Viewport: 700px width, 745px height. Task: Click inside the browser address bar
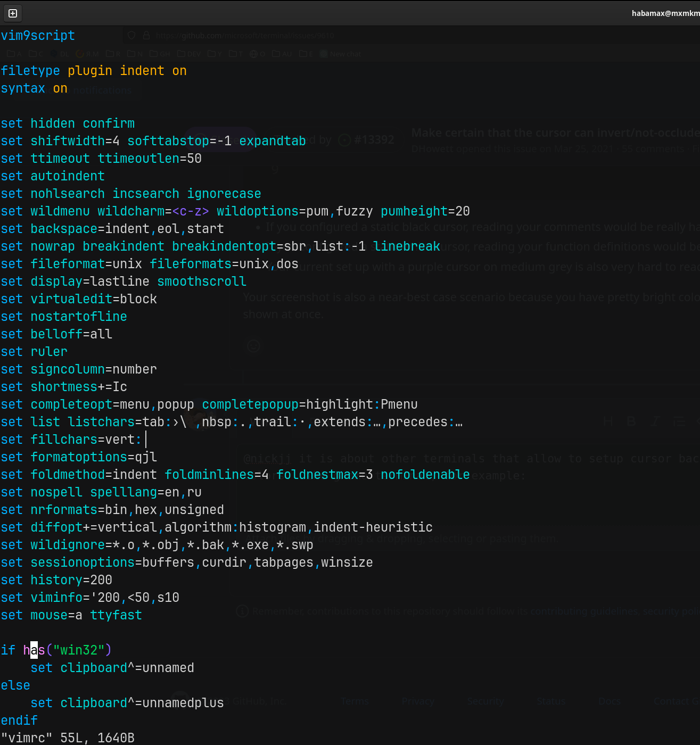(240, 35)
